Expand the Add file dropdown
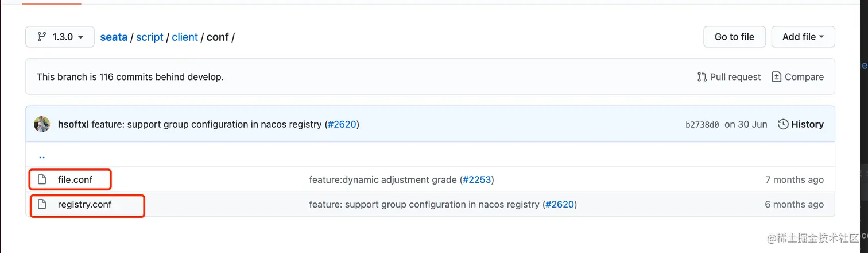The image size is (868, 253). (803, 37)
